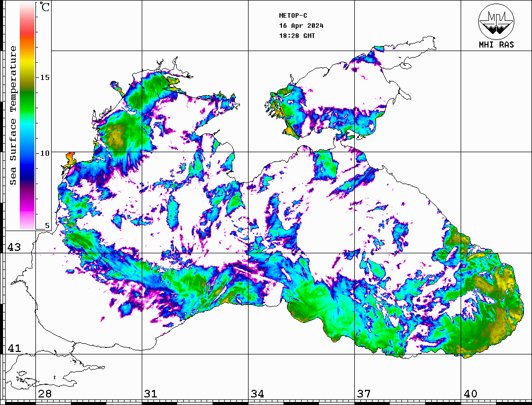This screenshot has width=532, height=405.
Task: Click the latitude label 43
Action: tap(14, 247)
